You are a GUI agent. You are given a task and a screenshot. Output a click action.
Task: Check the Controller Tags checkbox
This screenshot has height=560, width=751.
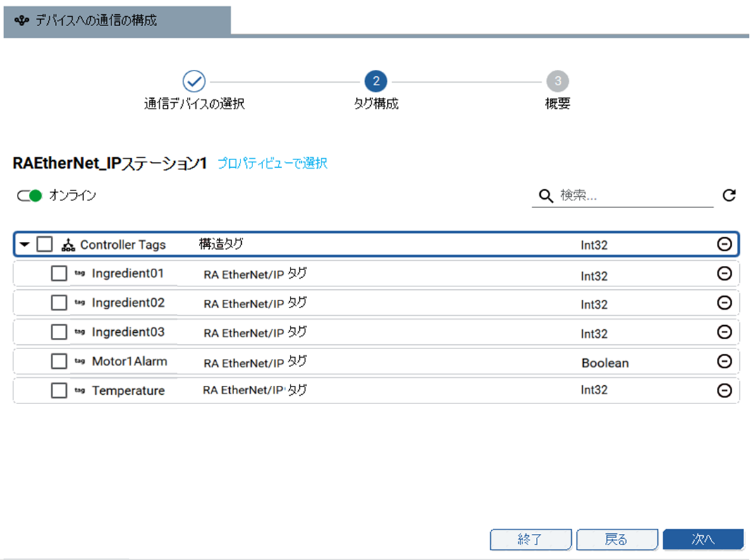coord(44,245)
